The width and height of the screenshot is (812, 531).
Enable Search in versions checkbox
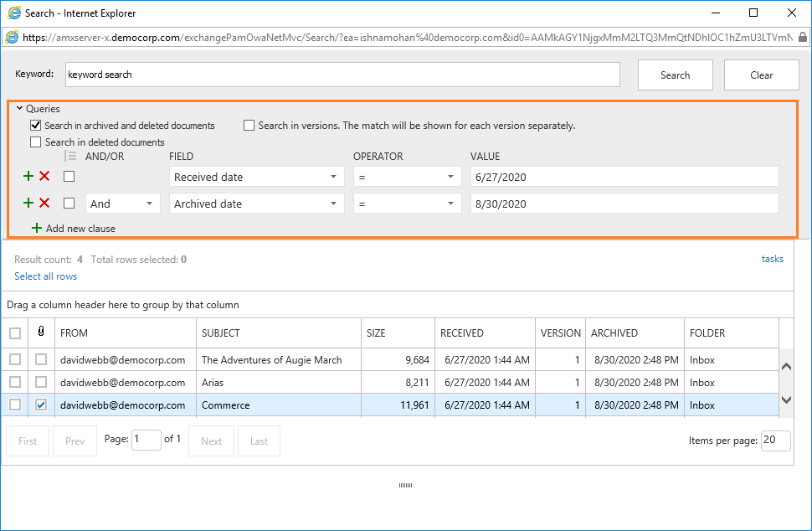pos(249,126)
